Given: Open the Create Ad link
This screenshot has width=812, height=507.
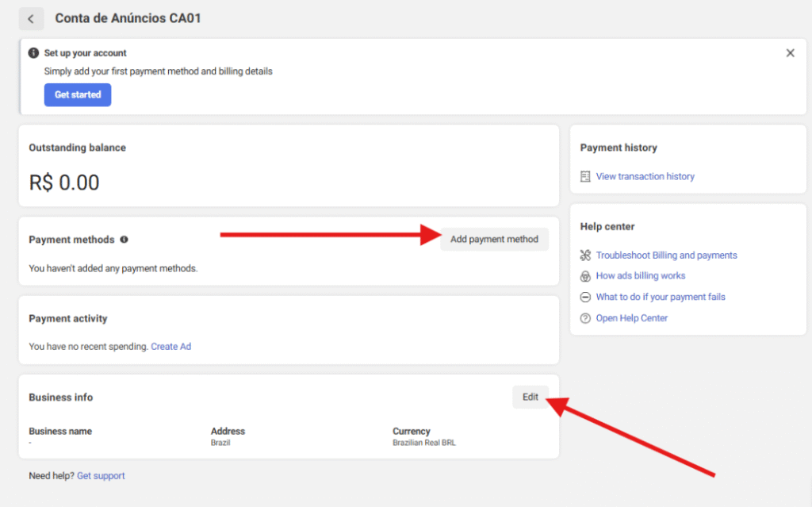Looking at the screenshot, I should pyautogui.click(x=171, y=347).
